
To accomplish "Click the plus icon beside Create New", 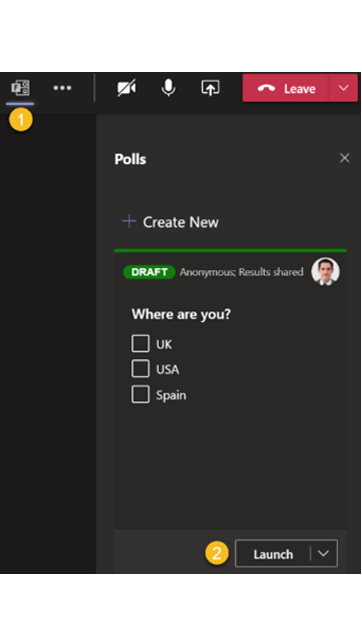I will [129, 221].
